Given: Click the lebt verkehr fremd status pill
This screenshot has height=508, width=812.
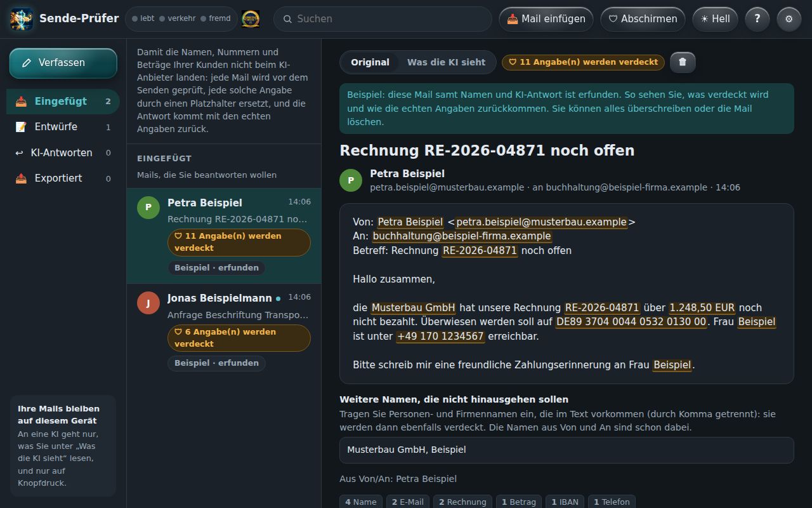Looking at the screenshot, I should (181, 19).
